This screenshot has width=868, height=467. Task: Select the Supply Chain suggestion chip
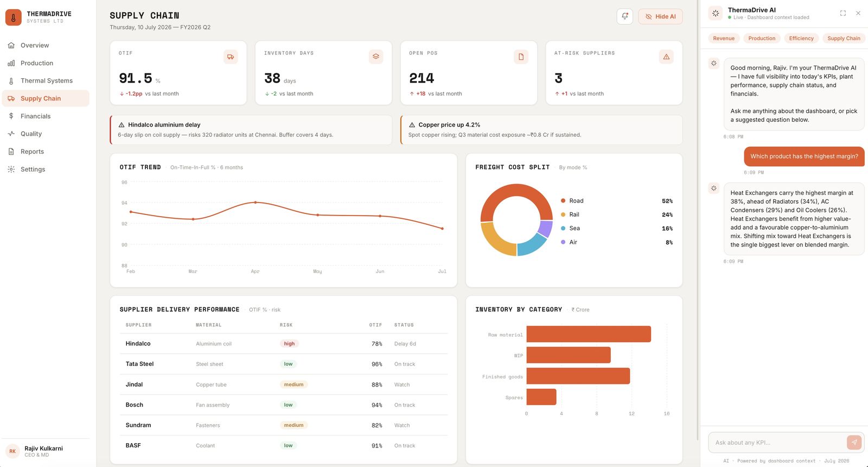point(844,38)
